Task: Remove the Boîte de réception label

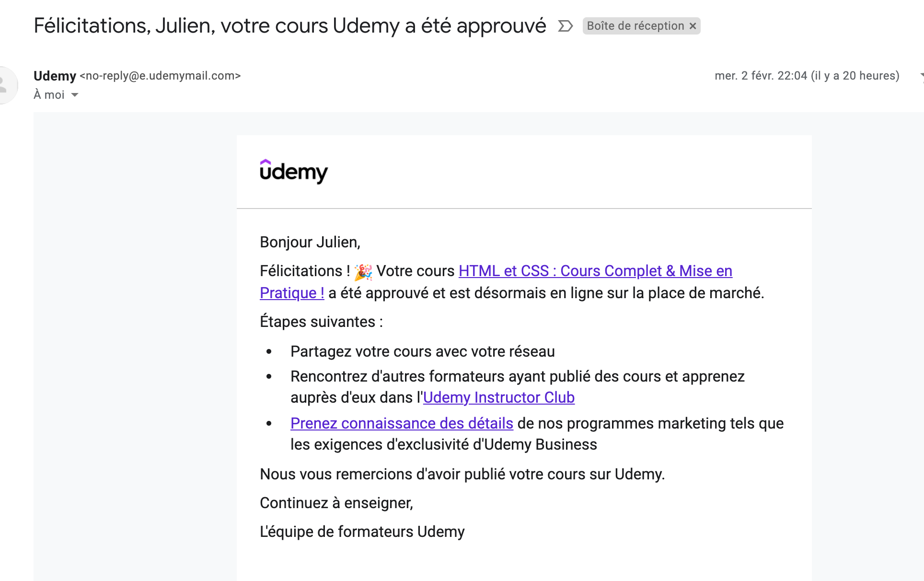Action: click(x=693, y=26)
